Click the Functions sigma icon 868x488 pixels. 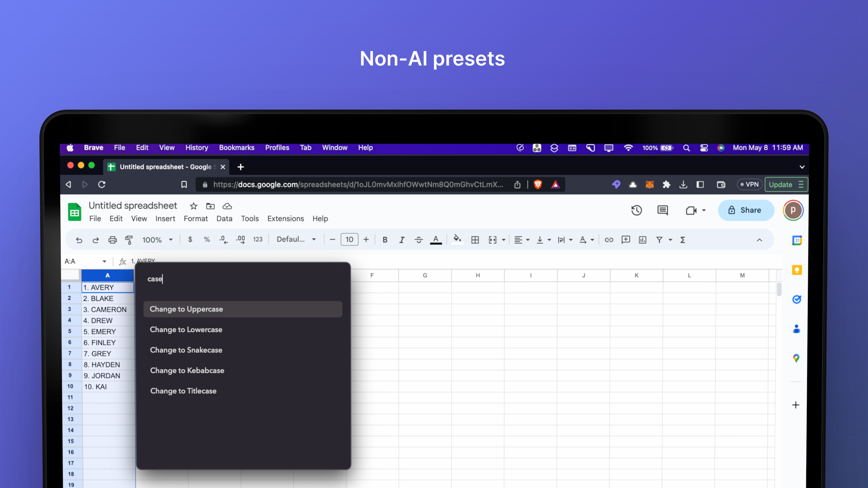click(x=683, y=240)
